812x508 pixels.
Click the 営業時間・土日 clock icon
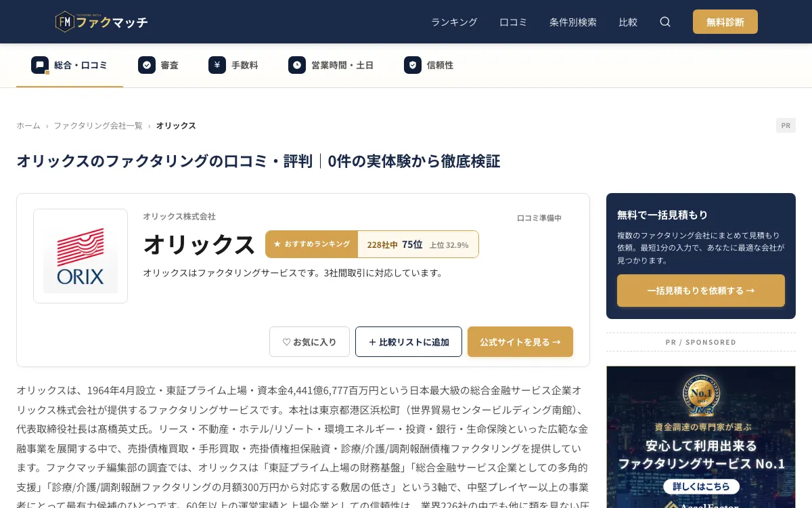coord(297,65)
